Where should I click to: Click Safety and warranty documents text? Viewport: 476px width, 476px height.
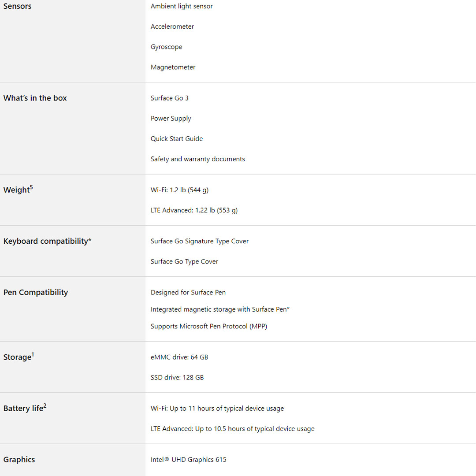(x=197, y=159)
